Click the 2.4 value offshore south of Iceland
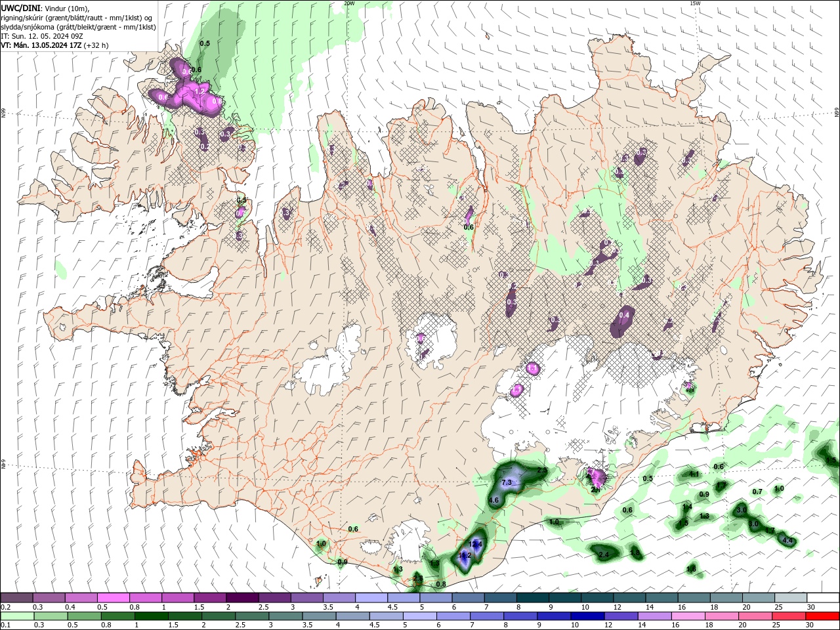Screen dimensions: 840x630 tap(604, 555)
